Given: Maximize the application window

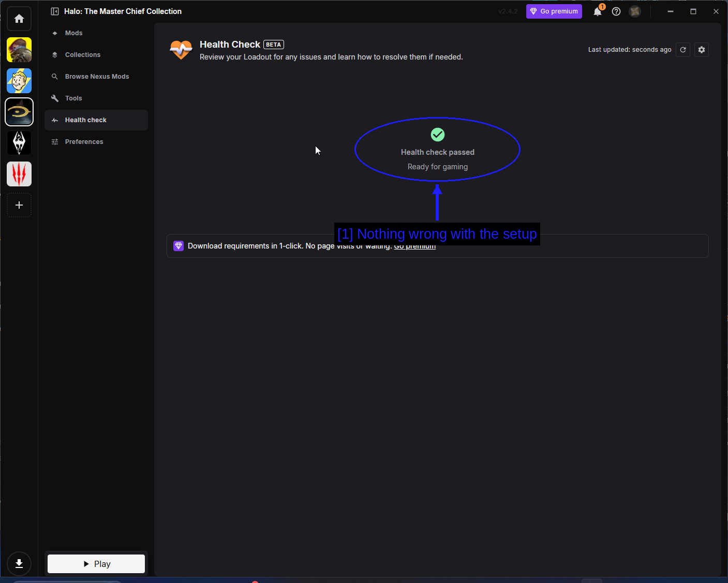Looking at the screenshot, I should point(693,11).
